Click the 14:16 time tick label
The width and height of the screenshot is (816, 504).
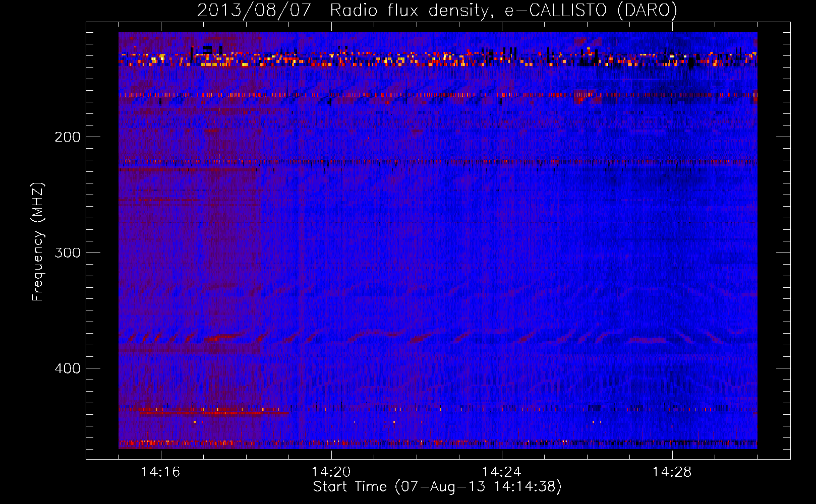160,472
